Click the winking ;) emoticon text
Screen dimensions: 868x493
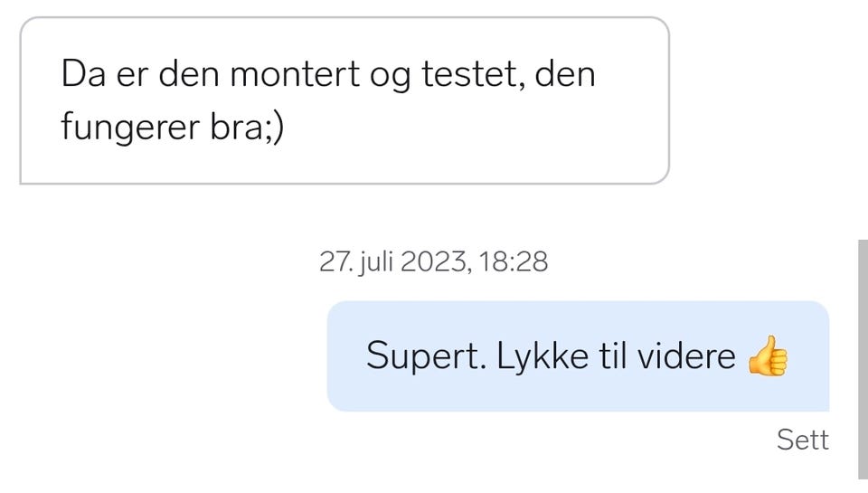click(275, 128)
